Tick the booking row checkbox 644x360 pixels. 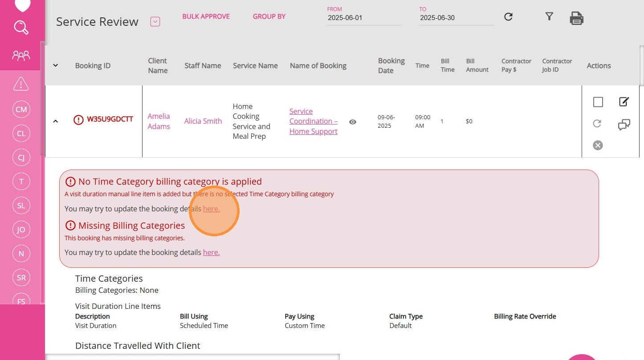[598, 102]
